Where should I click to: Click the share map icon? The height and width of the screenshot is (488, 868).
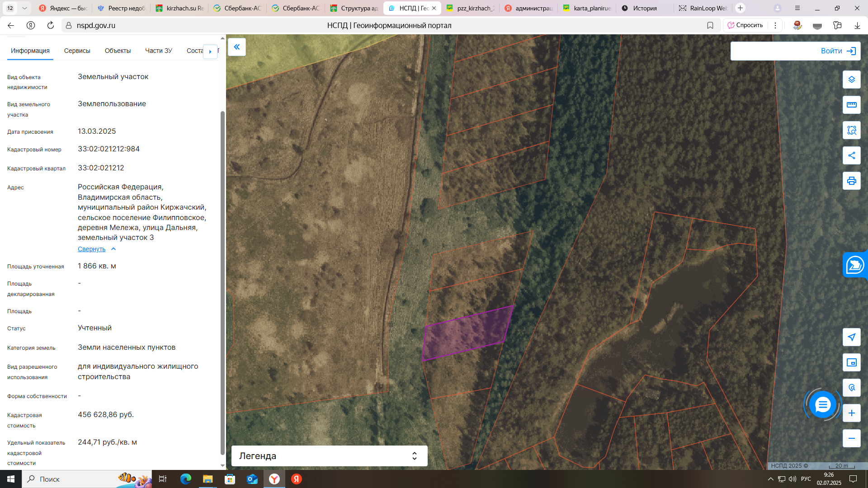[x=851, y=155]
